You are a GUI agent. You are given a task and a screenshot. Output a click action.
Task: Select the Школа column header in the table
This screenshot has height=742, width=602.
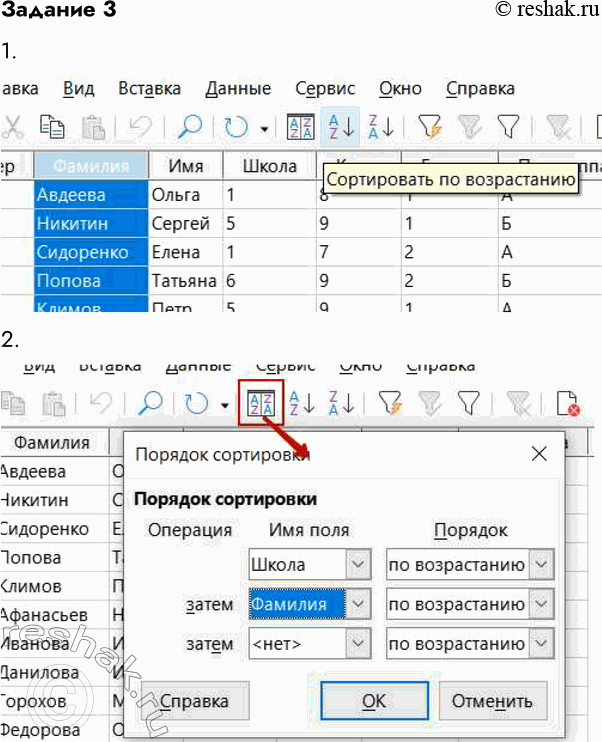pos(262,166)
